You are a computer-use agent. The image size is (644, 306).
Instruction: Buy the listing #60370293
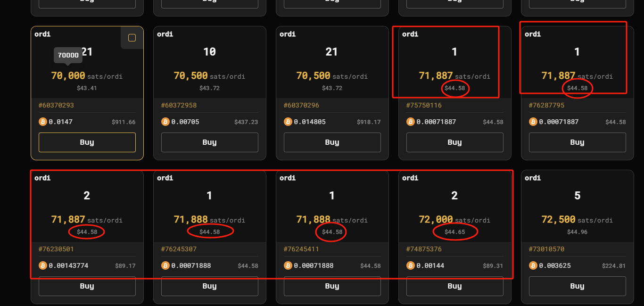(87, 142)
